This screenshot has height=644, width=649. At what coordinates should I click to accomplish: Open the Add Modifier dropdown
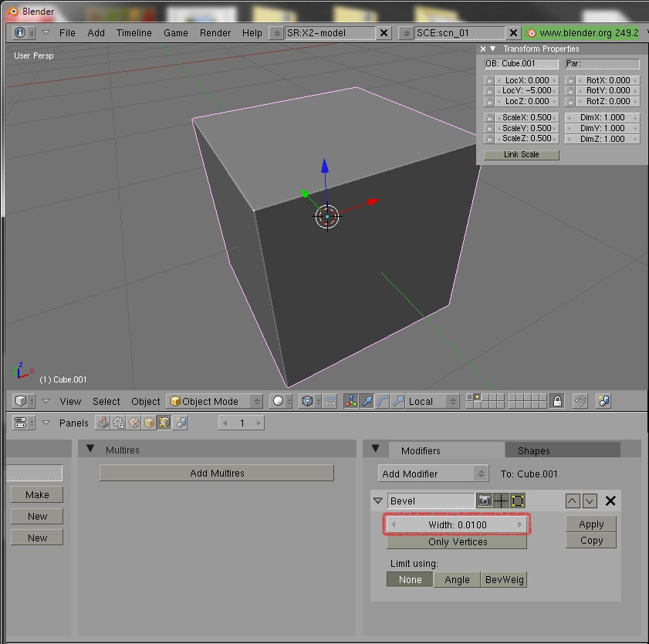coord(433,474)
